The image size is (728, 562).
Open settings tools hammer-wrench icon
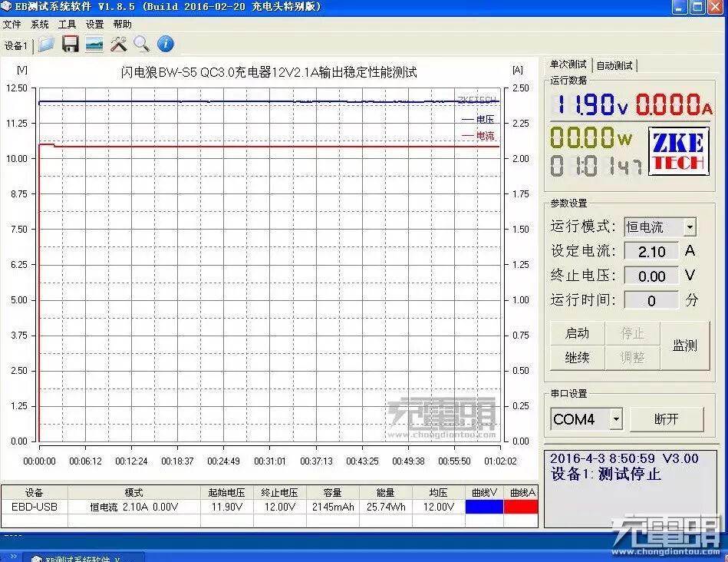point(118,45)
